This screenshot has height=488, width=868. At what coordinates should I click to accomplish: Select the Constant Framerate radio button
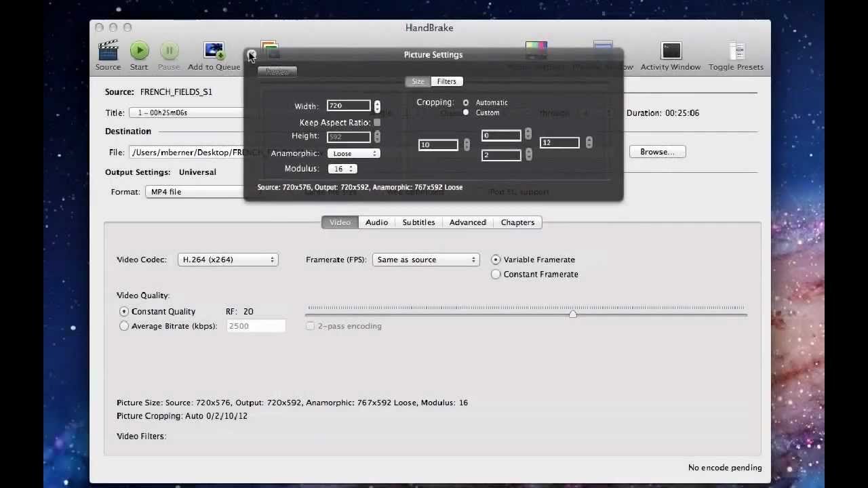(496, 274)
